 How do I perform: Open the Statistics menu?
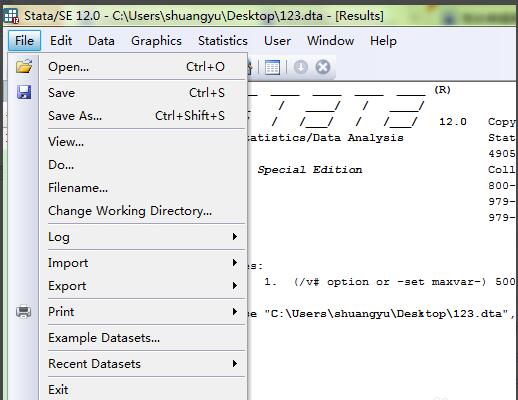[223, 41]
